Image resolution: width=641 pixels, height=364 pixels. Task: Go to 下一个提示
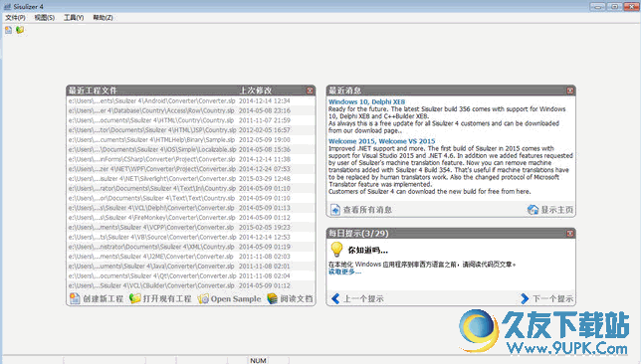click(x=553, y=298)
